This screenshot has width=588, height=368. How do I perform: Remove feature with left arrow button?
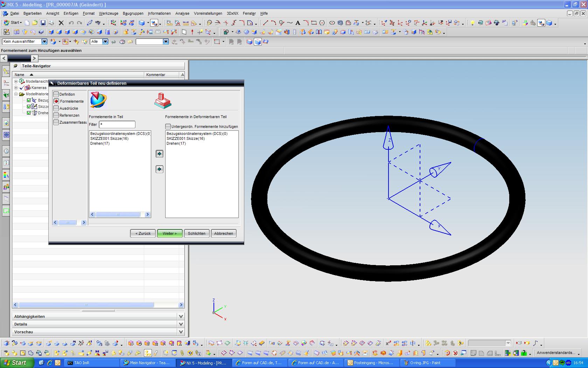tap(159, 169)
